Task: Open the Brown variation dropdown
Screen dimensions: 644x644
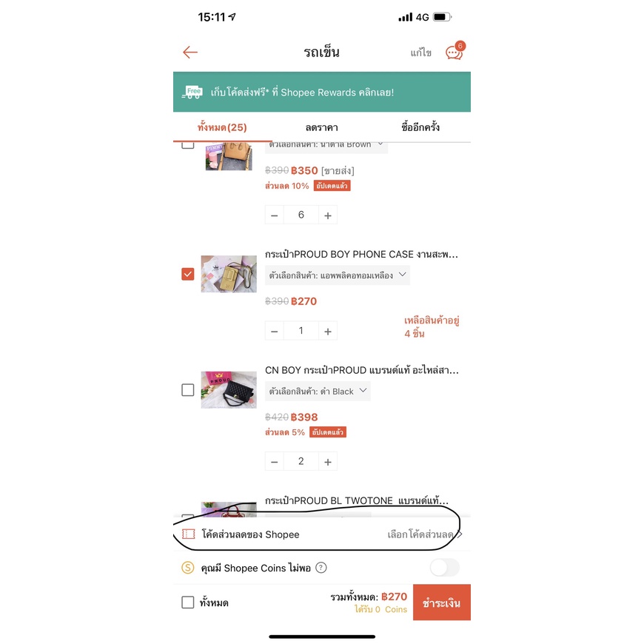Action: (x=326, y=147)
